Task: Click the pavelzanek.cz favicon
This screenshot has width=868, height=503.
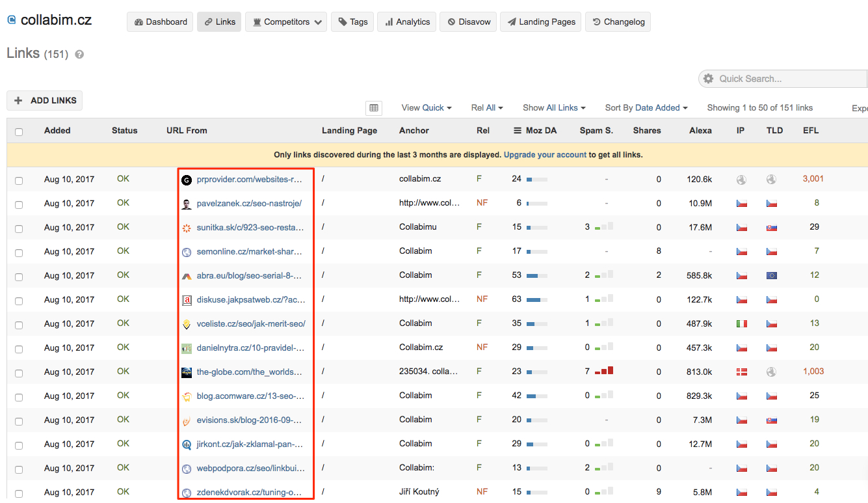Action: 187,204
